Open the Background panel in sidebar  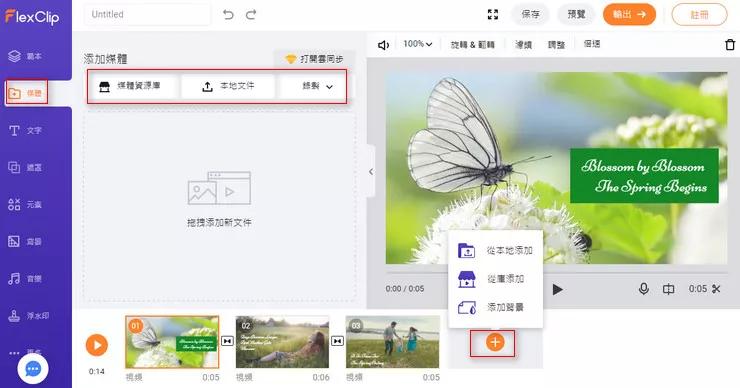click(25, 242)
